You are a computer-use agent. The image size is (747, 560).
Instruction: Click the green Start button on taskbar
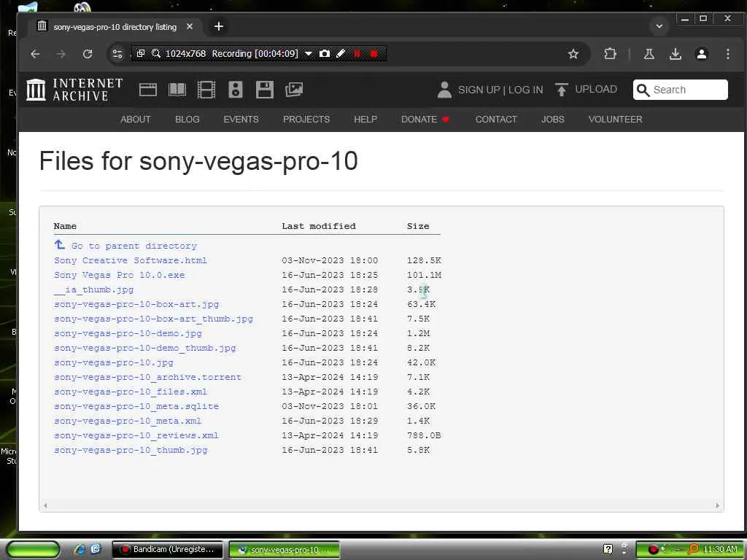point(33,549)
